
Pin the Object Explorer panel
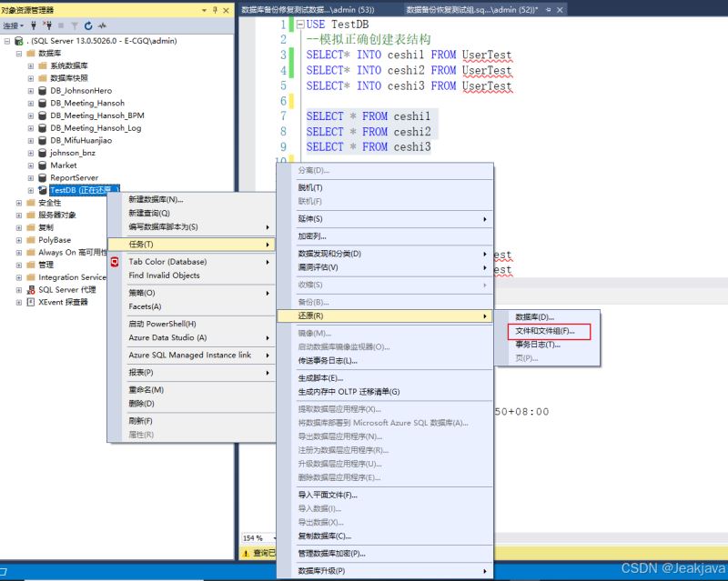[215, 10]
